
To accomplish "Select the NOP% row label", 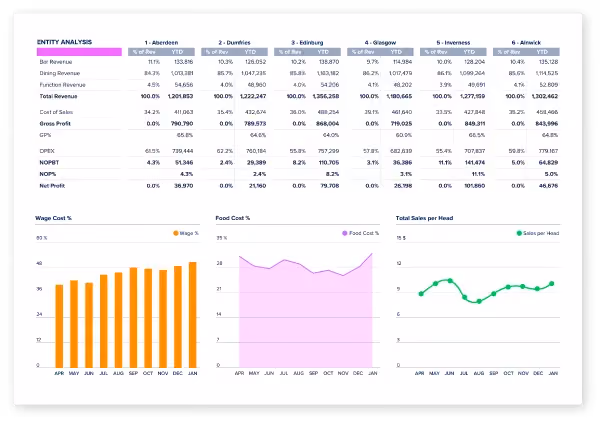I will coord(47,174).
